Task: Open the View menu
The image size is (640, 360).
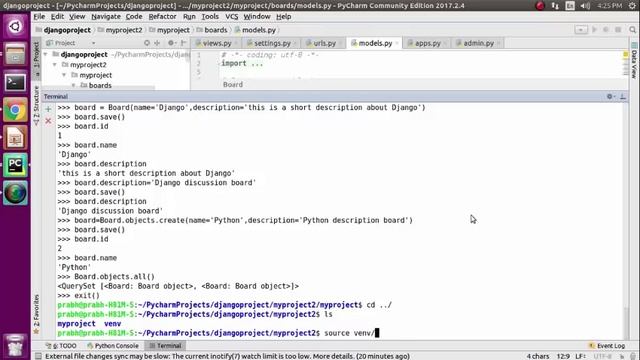Action: tap(77, 17)
